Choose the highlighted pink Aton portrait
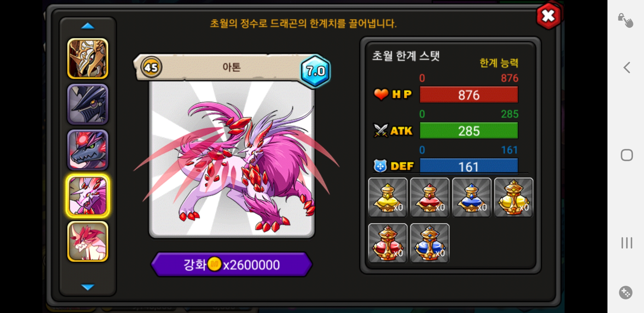 click(88, 196)
